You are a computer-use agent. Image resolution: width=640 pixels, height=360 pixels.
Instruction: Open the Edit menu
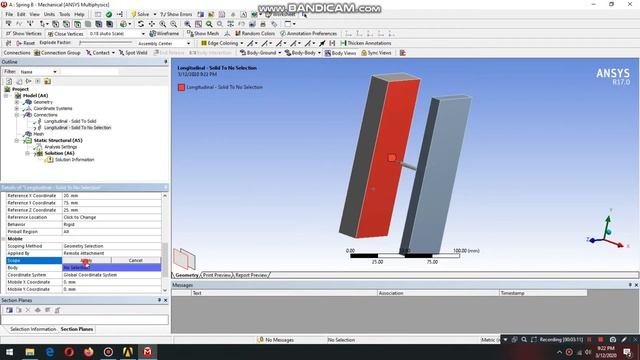pos(21,14)
